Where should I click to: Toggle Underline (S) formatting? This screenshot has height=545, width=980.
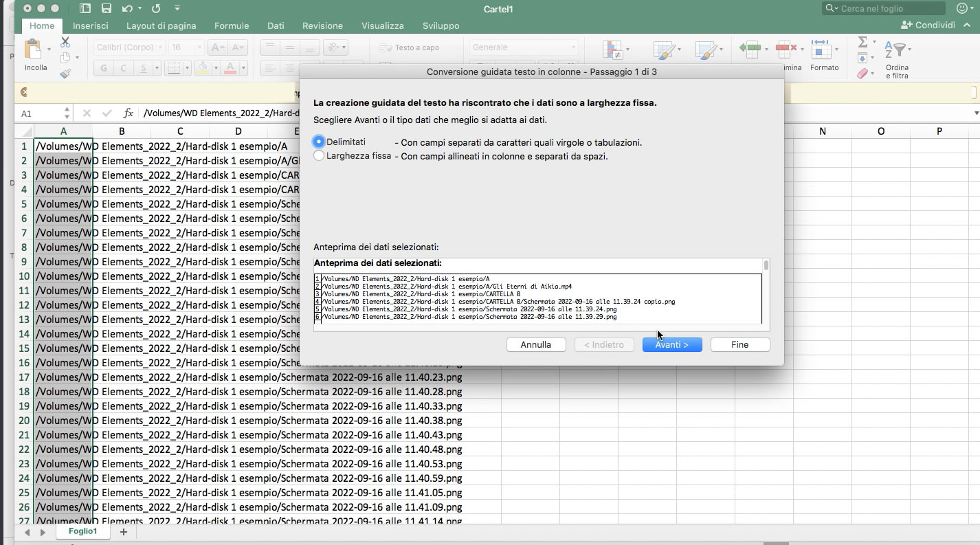coord(143,68)
